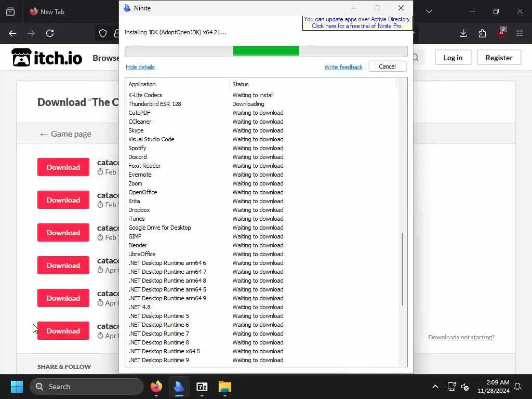This screenshot has width=532, height=399.
Task: Click Hide details in Ninite
Action: click(140, 67)
